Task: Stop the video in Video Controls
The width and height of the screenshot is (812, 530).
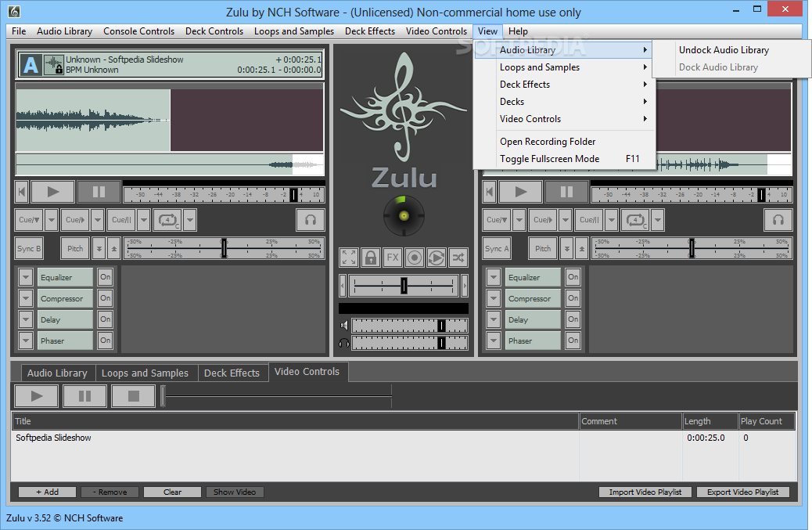Action: click(134, 396)
